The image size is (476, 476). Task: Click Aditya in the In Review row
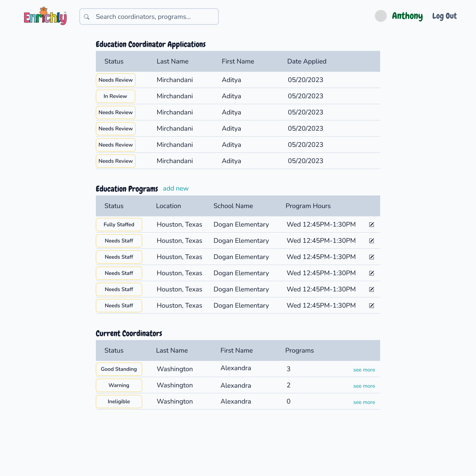coord(231,96)
